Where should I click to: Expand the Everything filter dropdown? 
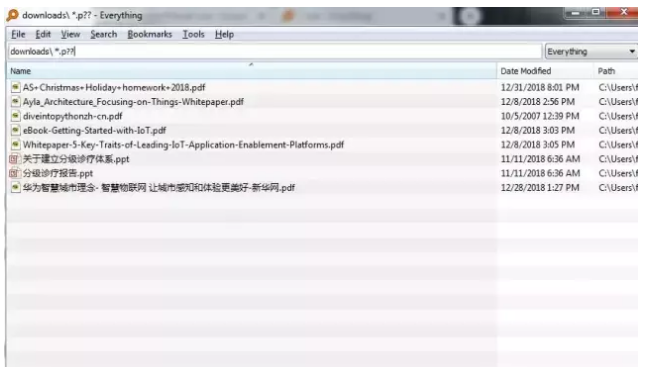[x=591, y=52]
